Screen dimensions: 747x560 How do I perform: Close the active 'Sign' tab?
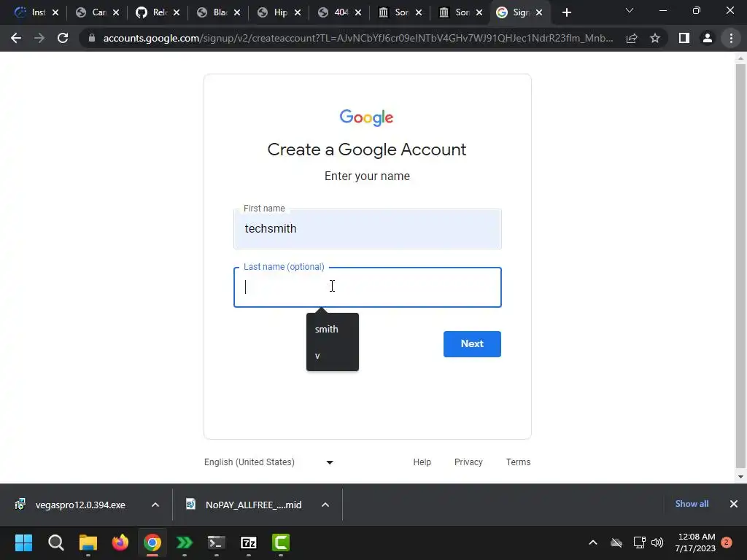coord(539,12)
